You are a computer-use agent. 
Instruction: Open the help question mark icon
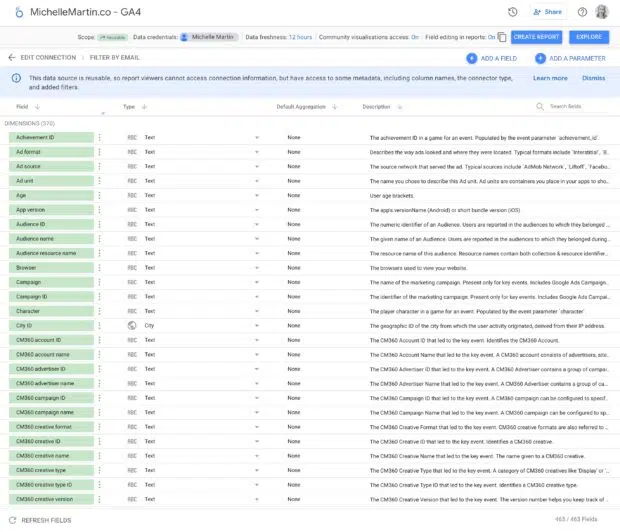click(x=582, y=12)
